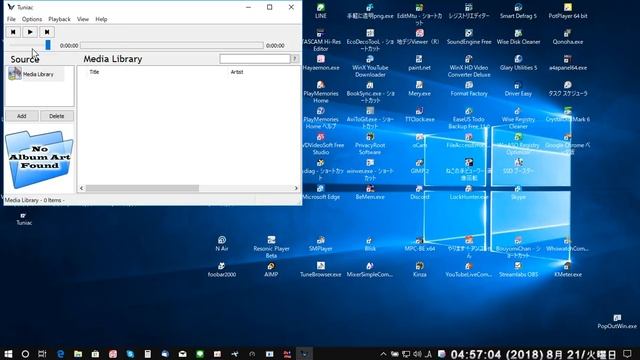This screenshot has width=640, height=360.
Task: Open the View menu
Action: pos(83,19)
